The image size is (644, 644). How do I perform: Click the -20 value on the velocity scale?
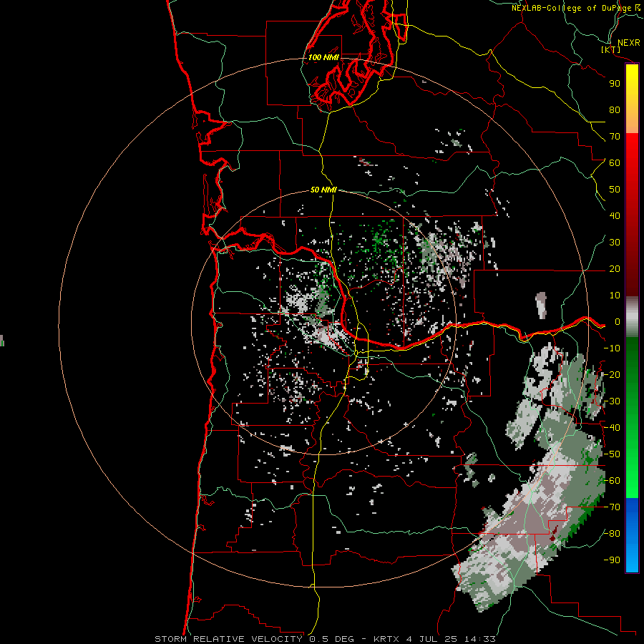612,374
